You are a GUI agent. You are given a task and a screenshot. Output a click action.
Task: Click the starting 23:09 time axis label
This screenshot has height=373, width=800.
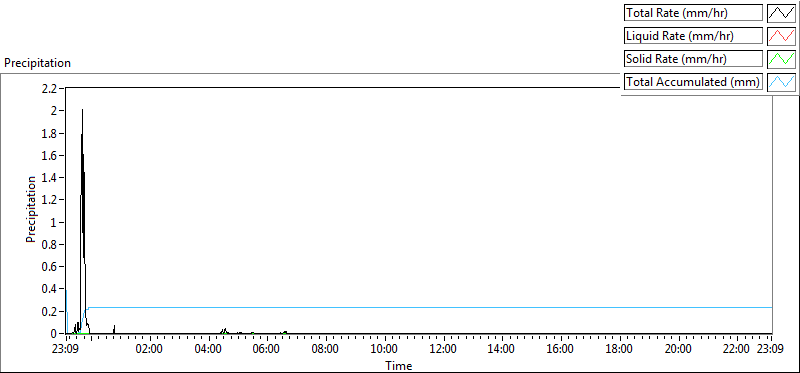(x=66, y=349)
